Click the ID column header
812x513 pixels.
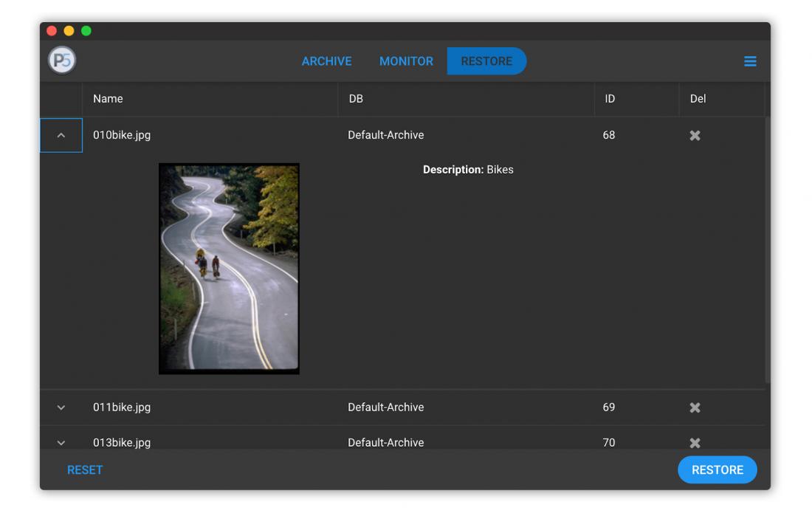610,99
